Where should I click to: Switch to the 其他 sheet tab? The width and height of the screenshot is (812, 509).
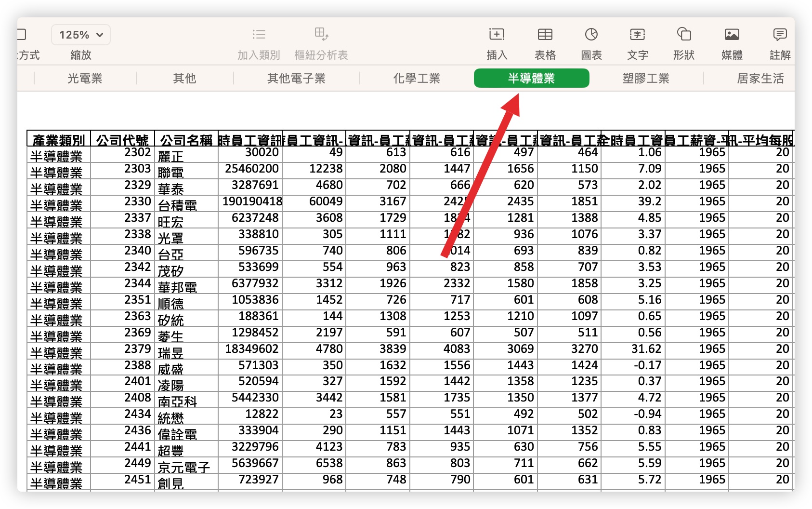(184, 78)
